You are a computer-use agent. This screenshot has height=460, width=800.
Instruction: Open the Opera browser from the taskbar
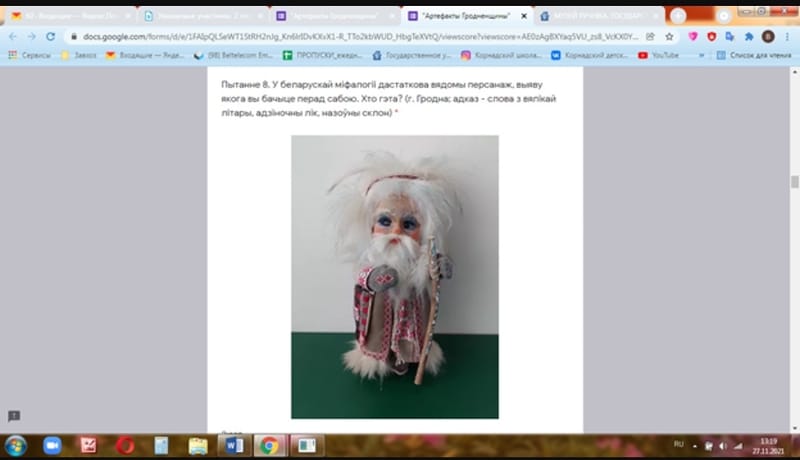(x=125, y=445)
